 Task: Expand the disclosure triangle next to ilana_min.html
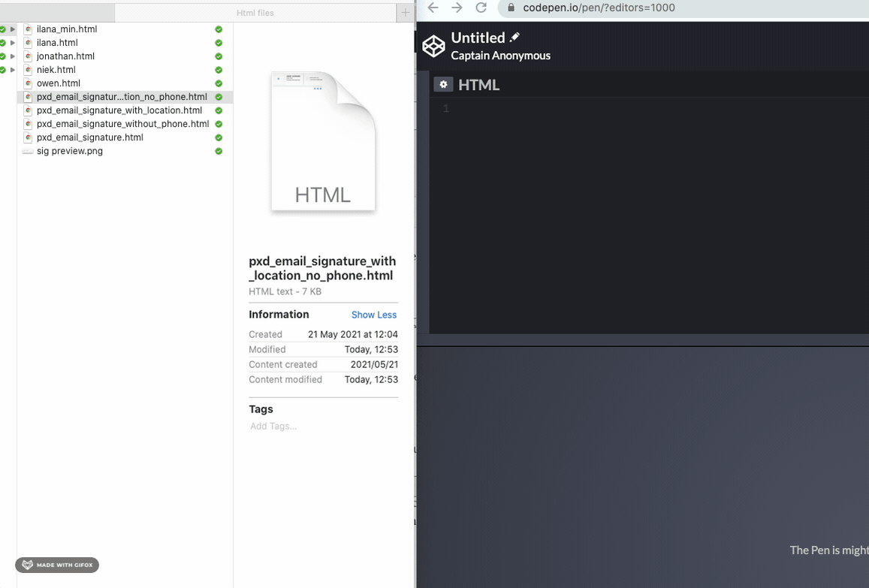click(x=13, y=29)
